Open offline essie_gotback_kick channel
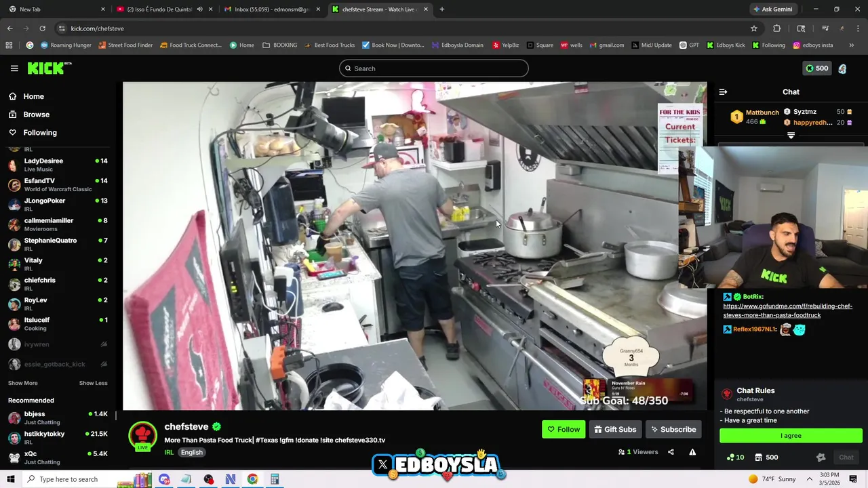Image resolution: width=868 pixels, height=488 pixels. coord(58,364)
